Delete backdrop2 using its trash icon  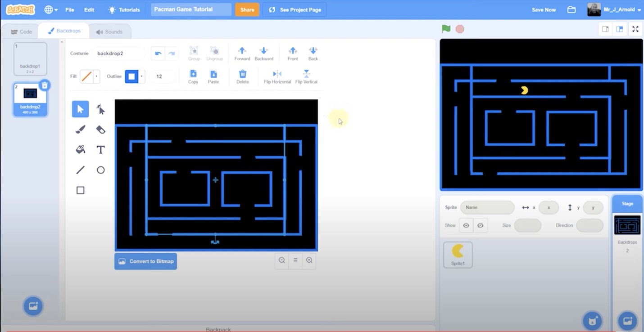click(45, 85)
